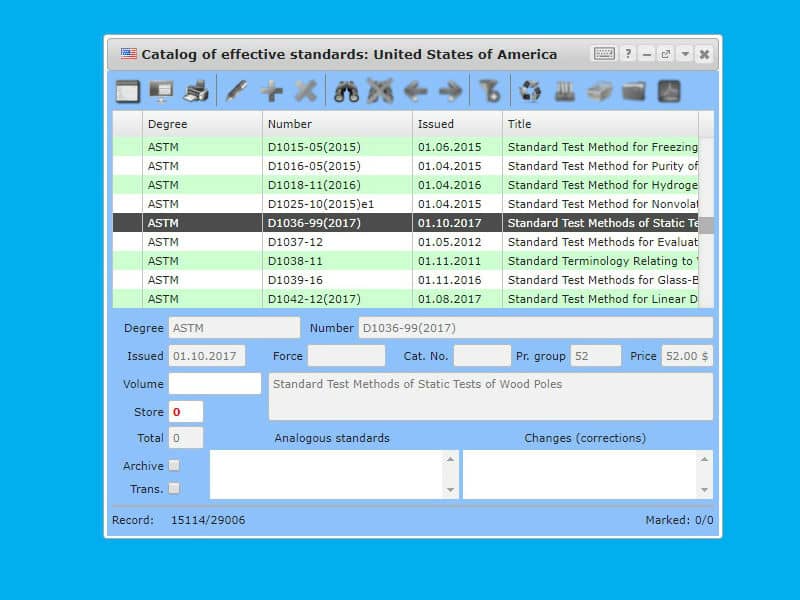Image resolution: width=800 pixels, height=600 pixels.
Task: Delete the record using the X toolbar icon
Action: point(306,92)
